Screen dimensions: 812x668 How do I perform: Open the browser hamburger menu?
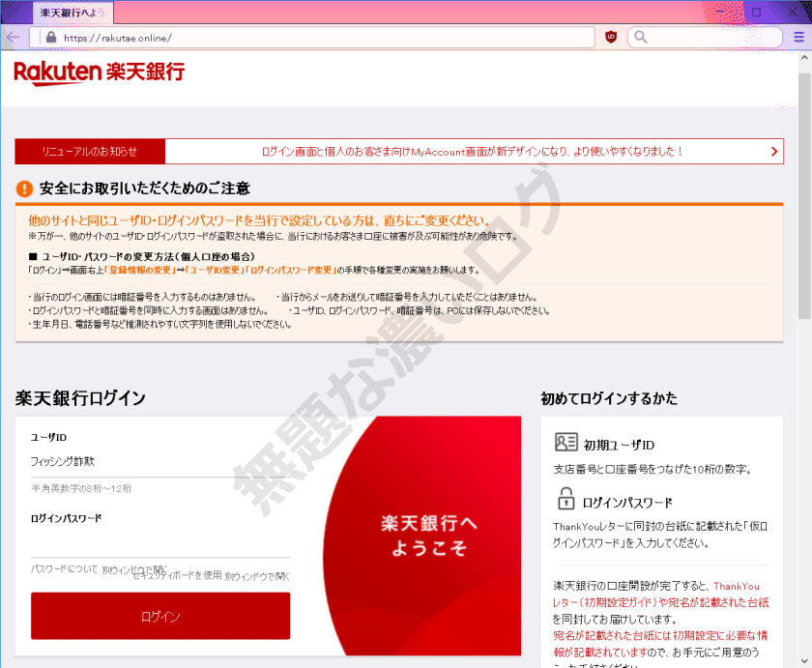[x=798, y=37]
